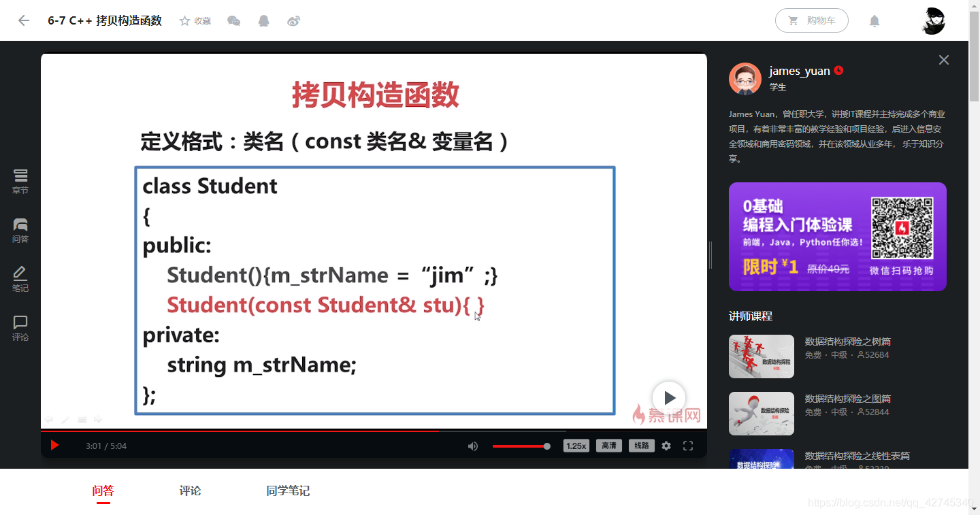980x515 pixels.
Task: Close the instructor panel with the X
Action: (944, 60)
